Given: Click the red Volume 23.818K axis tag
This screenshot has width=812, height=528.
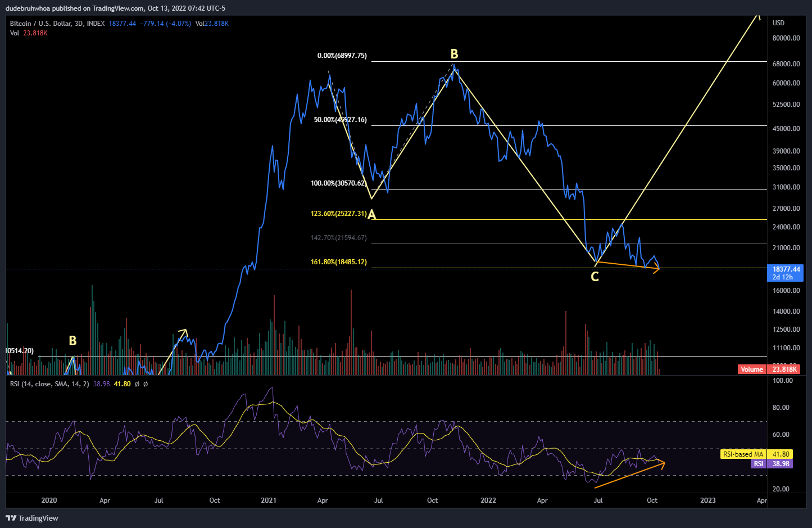Looking at the screenshot, I should tap(768, 369).
